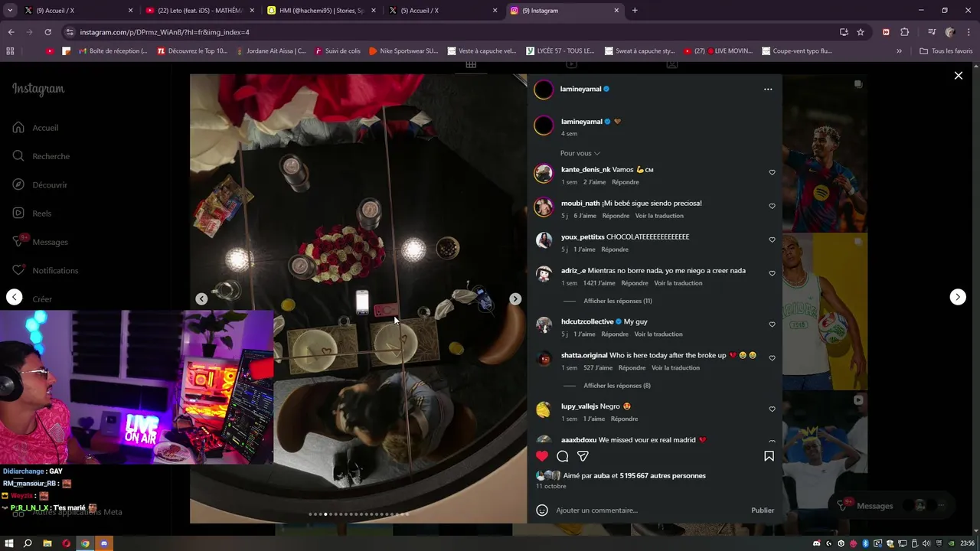Open the Tous les favoris folder
The height and width of the screenshot is (551, 980).
coord(946,51)
